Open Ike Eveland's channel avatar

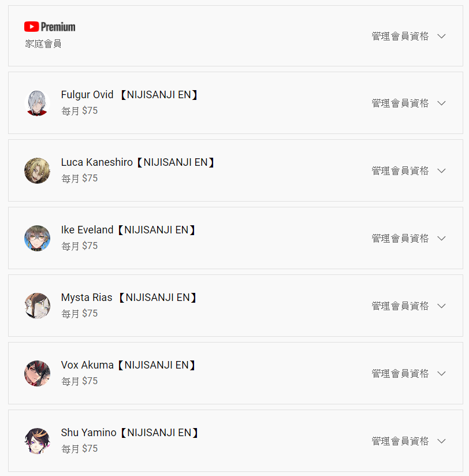tap(37, 238)
